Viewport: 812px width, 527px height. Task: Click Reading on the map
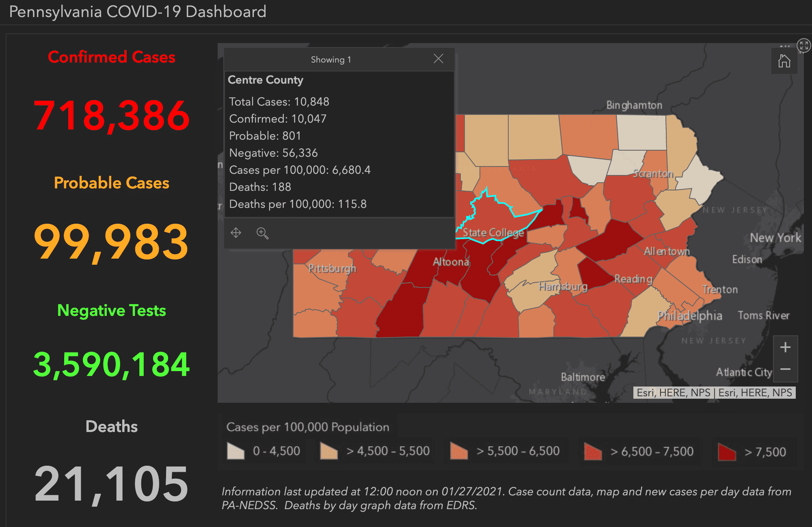point(633,279)
